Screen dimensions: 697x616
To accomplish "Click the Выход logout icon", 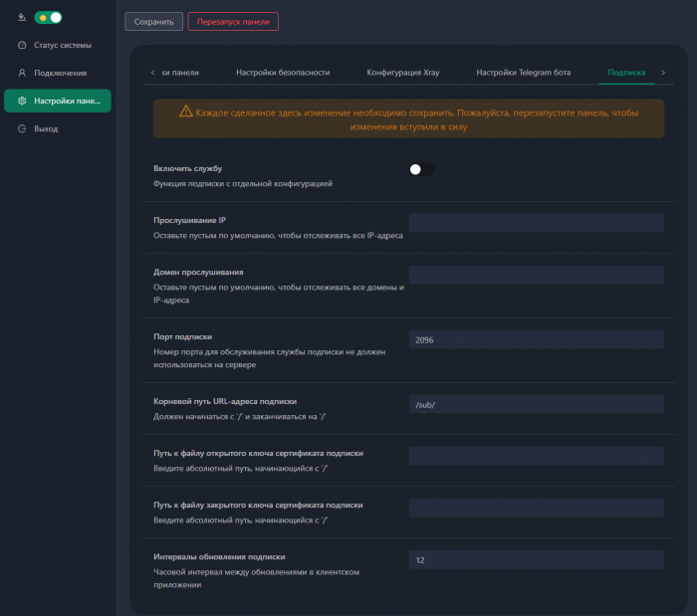I will [x=22, y=128].
